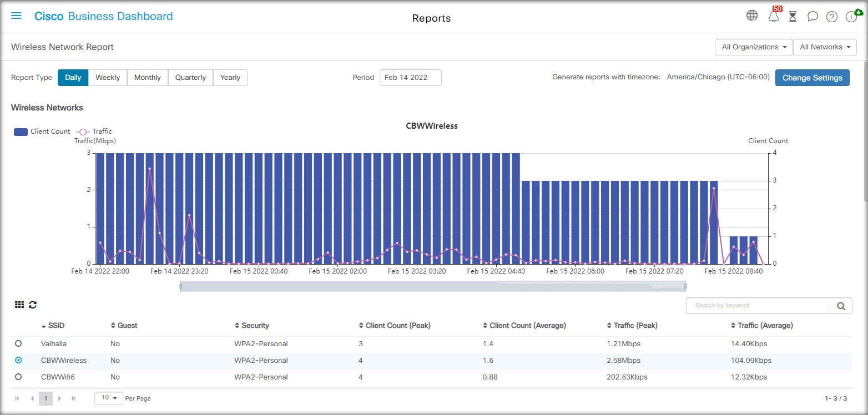Viewport: 868px width, 415px height.
Task: Click the 14.40Kbps traffic average value
Action: pos(749,343)
